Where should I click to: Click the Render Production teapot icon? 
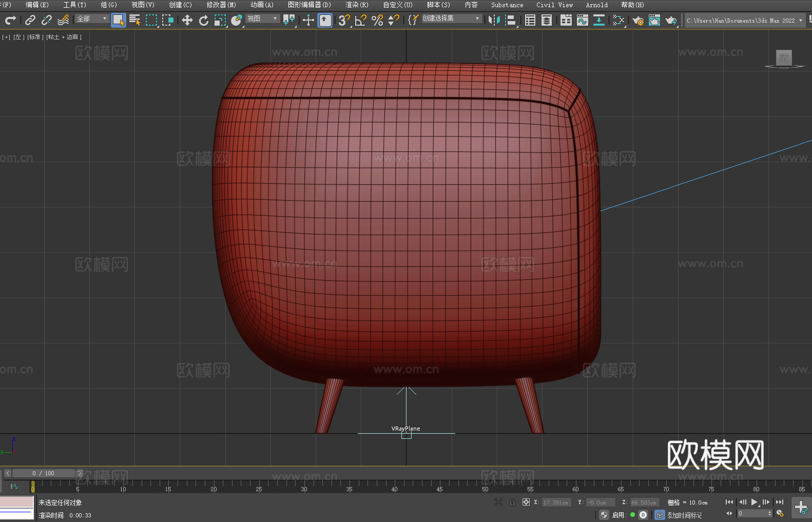(671, 20)
